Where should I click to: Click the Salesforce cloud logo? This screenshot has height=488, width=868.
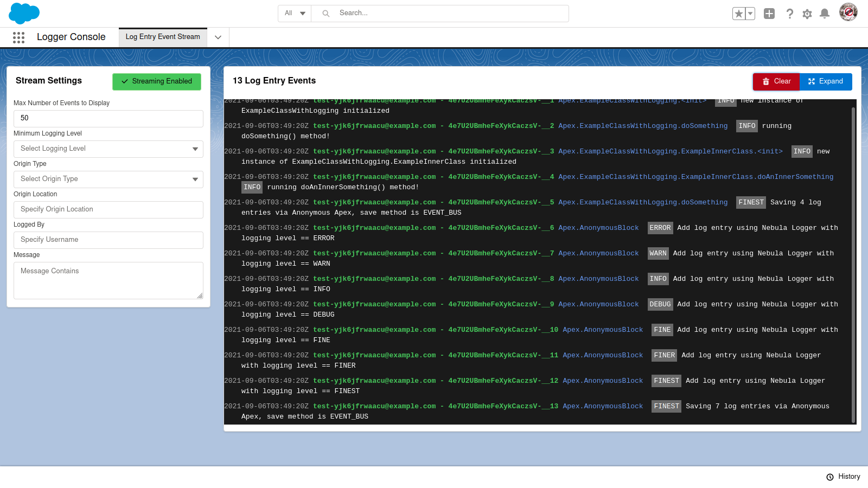[24, 13]
